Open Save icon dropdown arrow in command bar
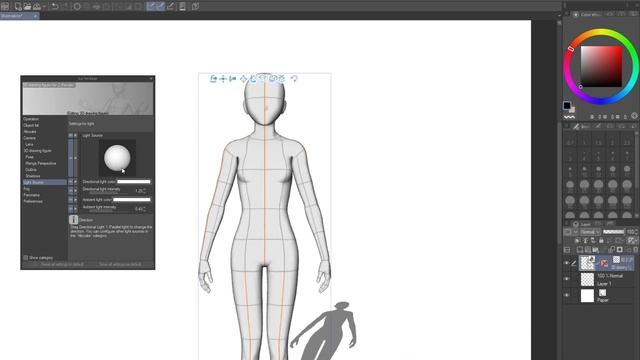Image resolution: width=640 pixels, height=360 pixels. [44, 7]
